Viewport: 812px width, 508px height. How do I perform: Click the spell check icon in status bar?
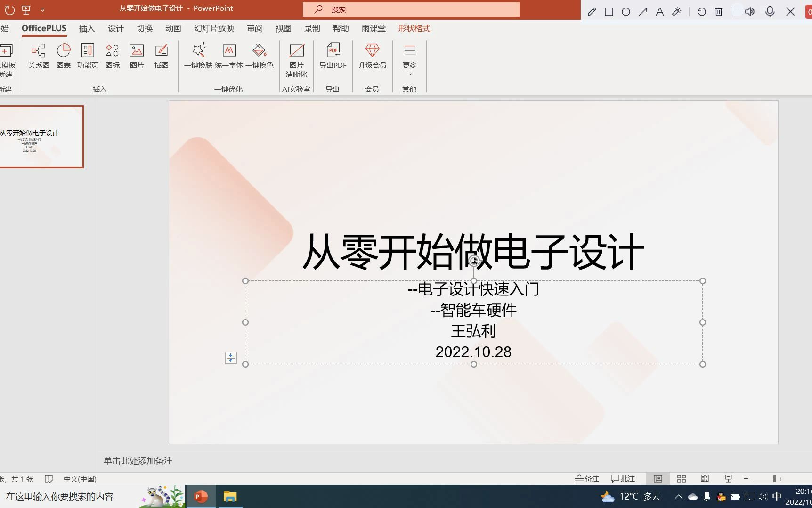(x=49, y=479)
